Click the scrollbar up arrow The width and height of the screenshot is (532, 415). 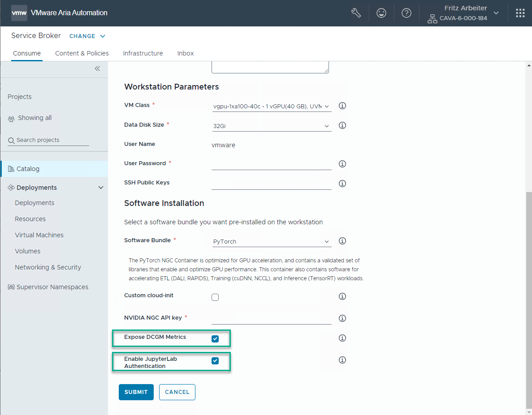pos(529,65)
